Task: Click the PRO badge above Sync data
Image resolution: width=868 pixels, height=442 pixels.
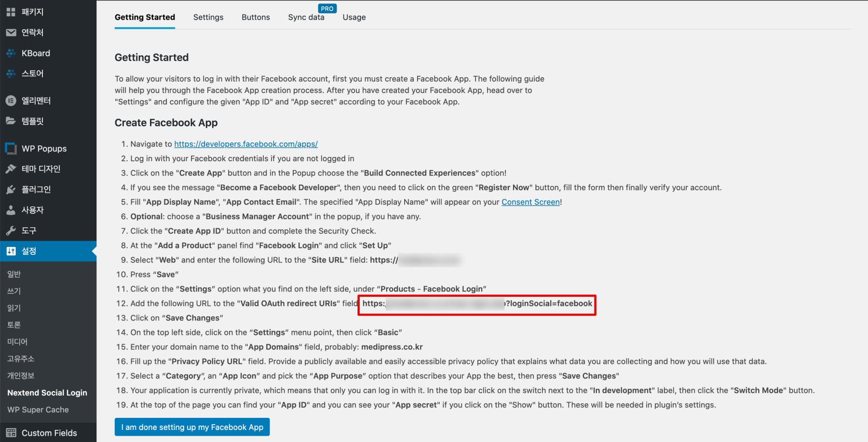Action: coord(327,9)
